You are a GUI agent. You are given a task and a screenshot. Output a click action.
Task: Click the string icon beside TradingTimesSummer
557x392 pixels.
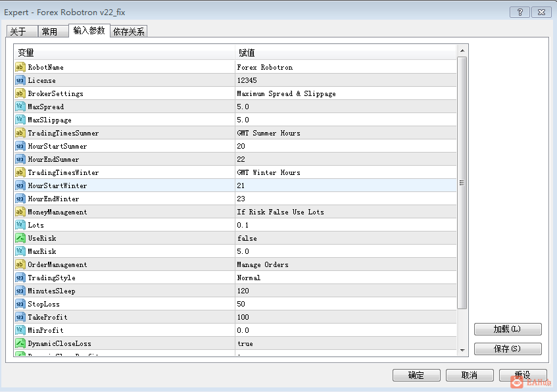pos(20,133)
